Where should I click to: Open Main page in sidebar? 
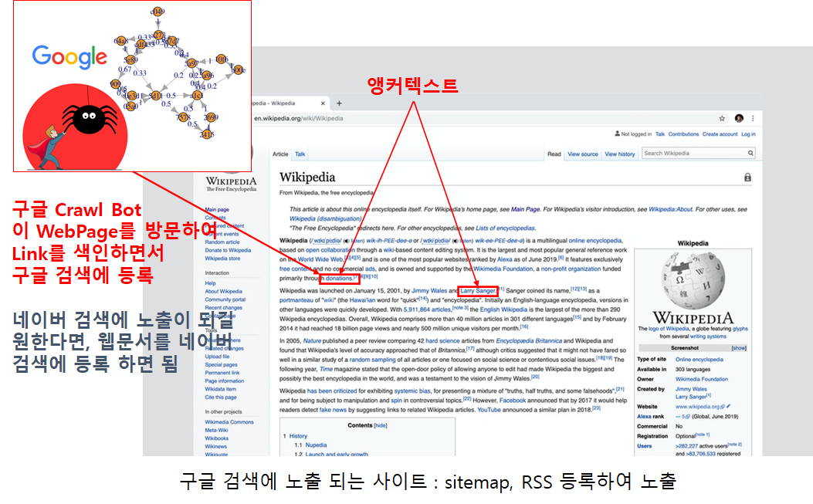(217, 209)
